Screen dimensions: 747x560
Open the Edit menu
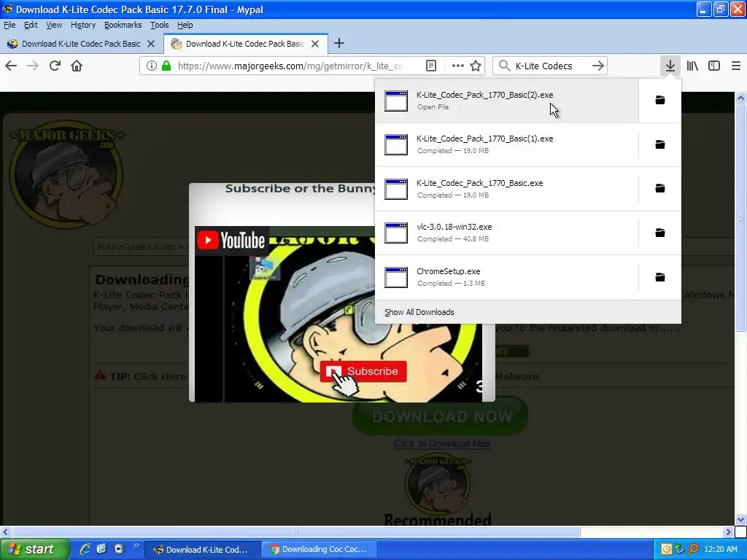pos(31,25)
